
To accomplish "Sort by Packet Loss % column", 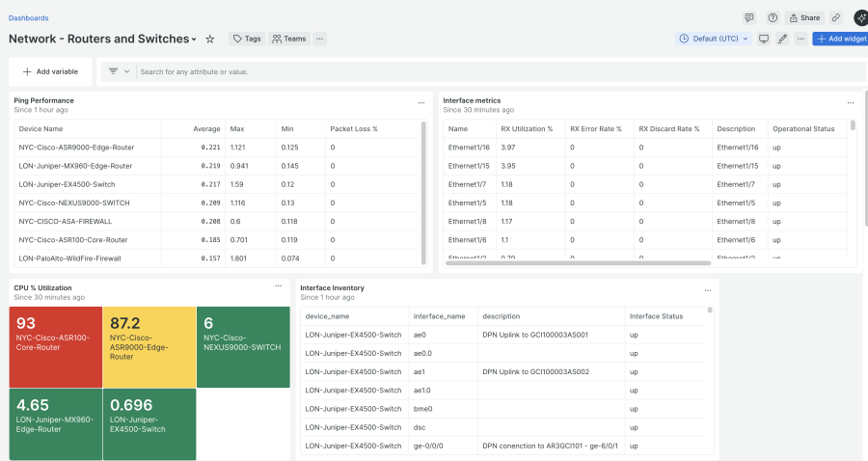I will click(x=354, y=129).
